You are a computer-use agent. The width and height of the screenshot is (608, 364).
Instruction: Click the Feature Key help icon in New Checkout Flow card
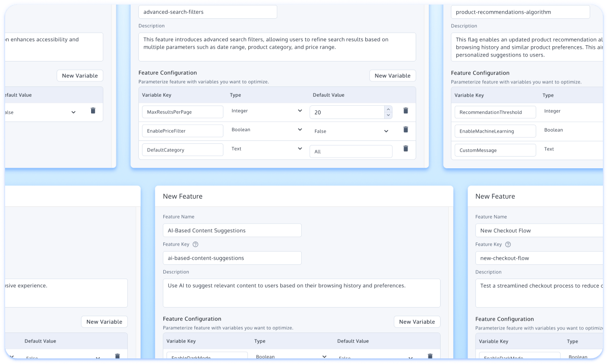(x=508, y=244)
